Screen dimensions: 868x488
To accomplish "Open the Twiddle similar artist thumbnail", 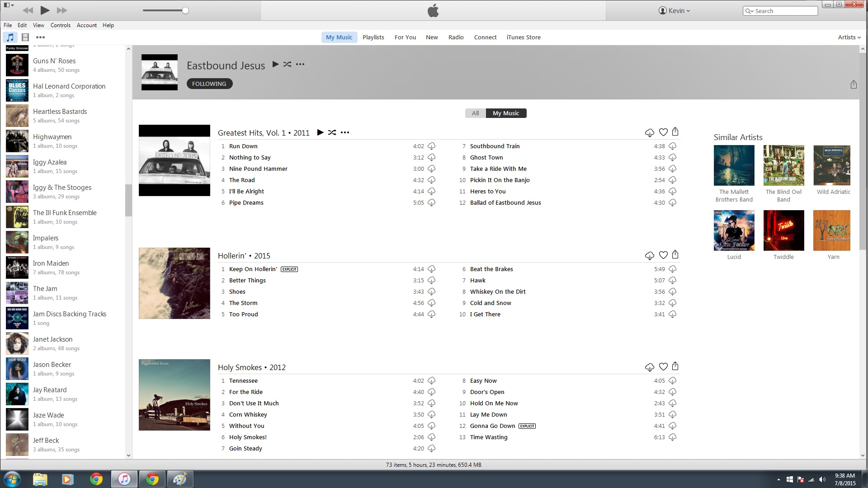I will [783, 230].
